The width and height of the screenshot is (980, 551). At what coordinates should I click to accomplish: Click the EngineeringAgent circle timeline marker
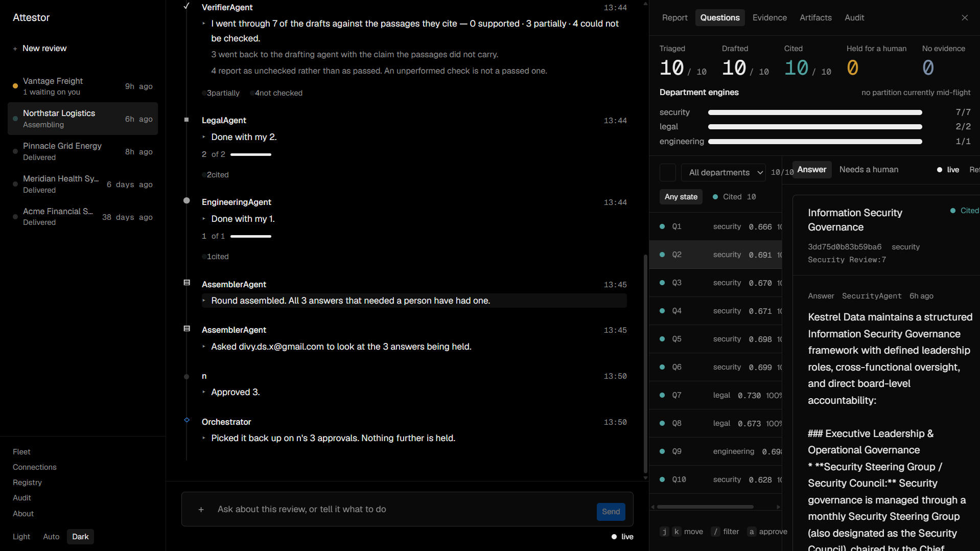186,201
